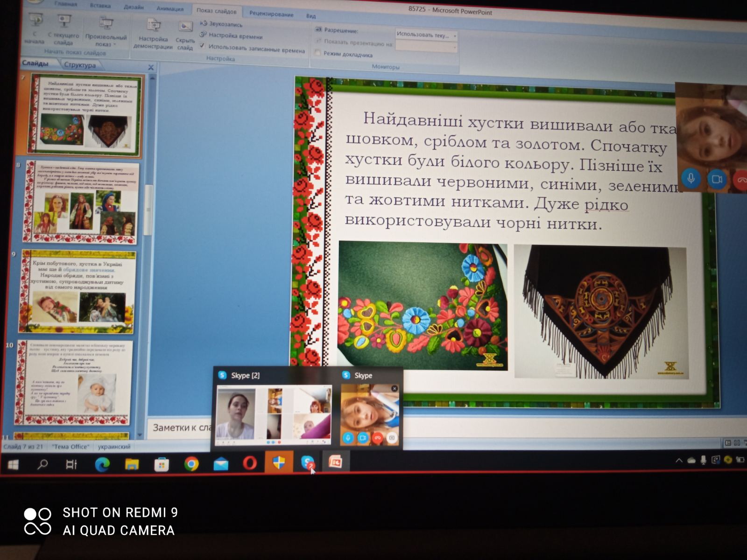Click the Скрыть слайд icon
Viewport: 747px width, 560px height.
[x=185, y=26]
